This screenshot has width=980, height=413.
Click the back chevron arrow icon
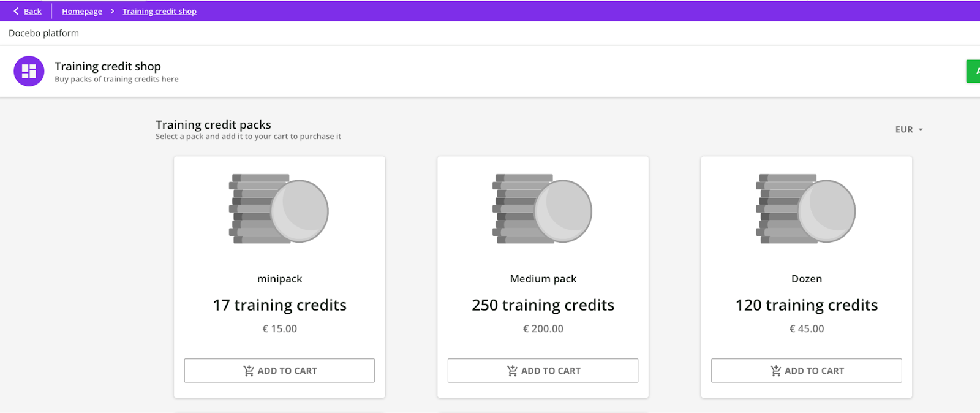(x=16, y=11)
